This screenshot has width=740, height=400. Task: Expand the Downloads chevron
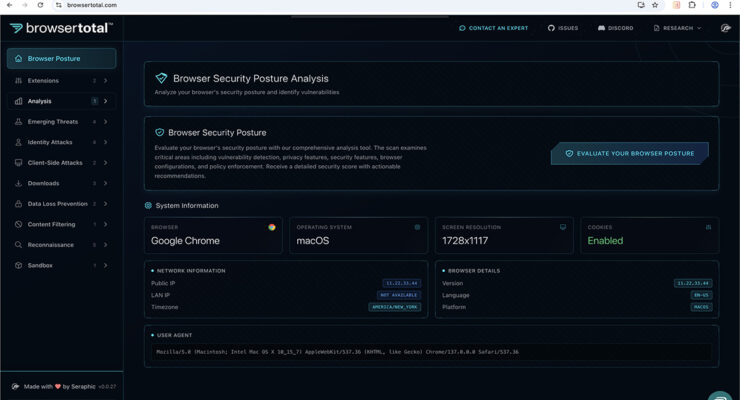(x=105, y=183)
